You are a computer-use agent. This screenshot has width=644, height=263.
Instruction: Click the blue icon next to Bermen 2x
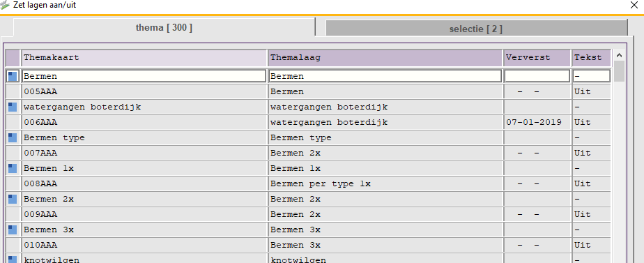[13, 200]
